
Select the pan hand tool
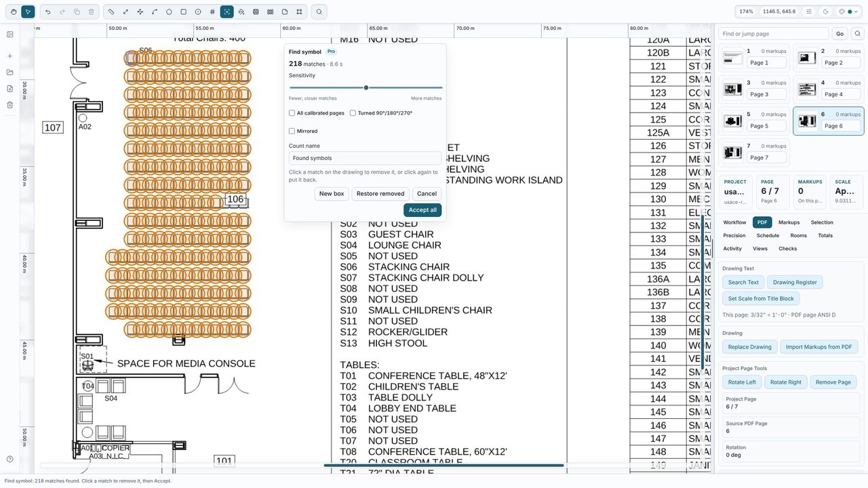(13, 12)
